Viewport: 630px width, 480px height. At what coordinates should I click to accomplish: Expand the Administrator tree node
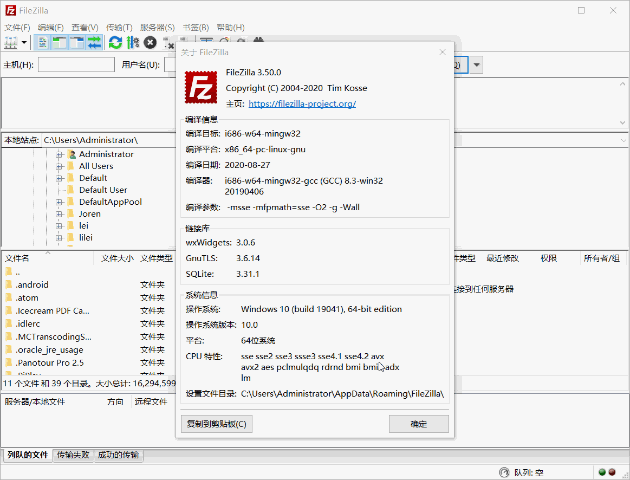[59, 154]
